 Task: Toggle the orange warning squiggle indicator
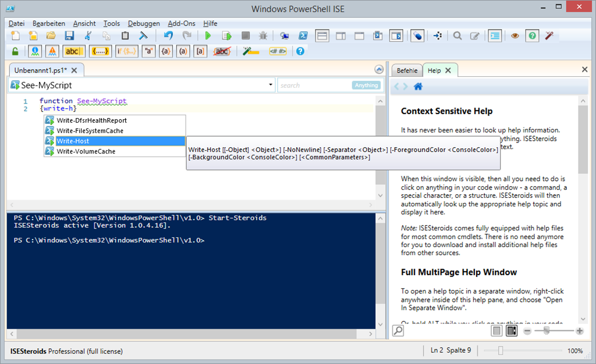[x=52, y=51]
